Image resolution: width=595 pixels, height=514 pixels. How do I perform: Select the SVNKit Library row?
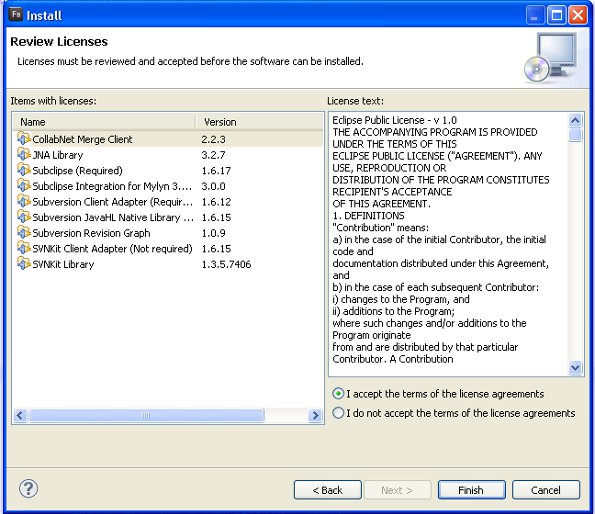168,264
